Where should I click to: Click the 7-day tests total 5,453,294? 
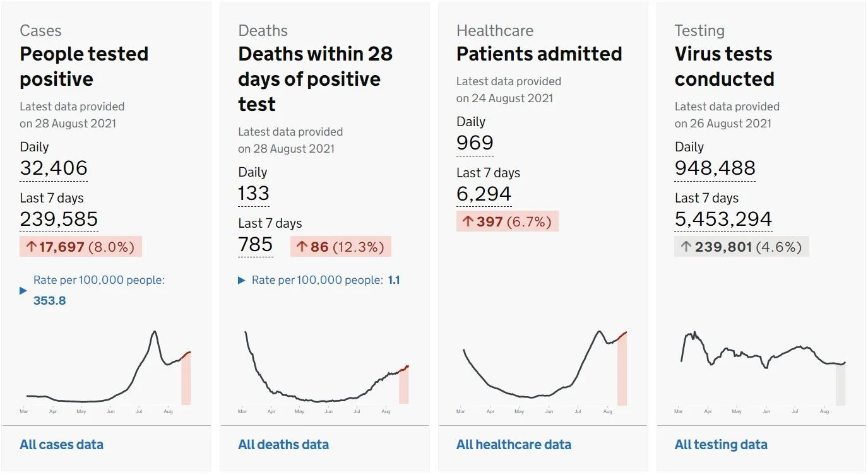click(x=723, y=219)
